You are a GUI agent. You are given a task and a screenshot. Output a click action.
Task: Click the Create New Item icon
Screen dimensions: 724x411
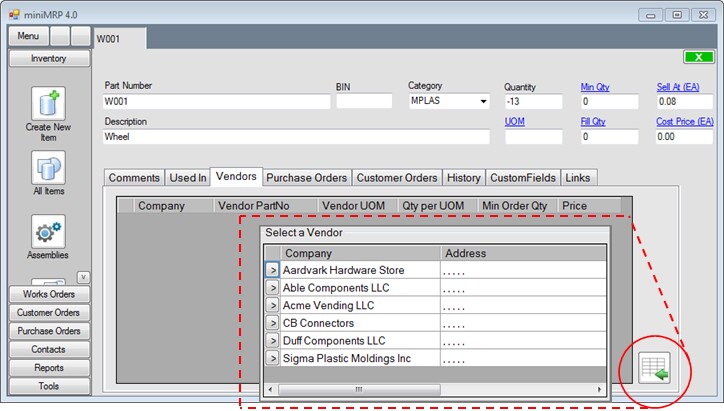(48, 104)
